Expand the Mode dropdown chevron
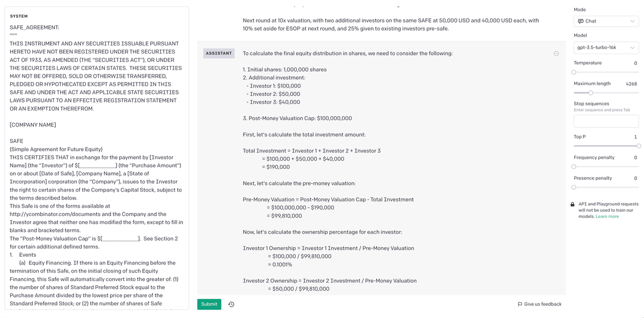This screenshot has width=644, height=318. pyautogui.click(x=632, y=21)
